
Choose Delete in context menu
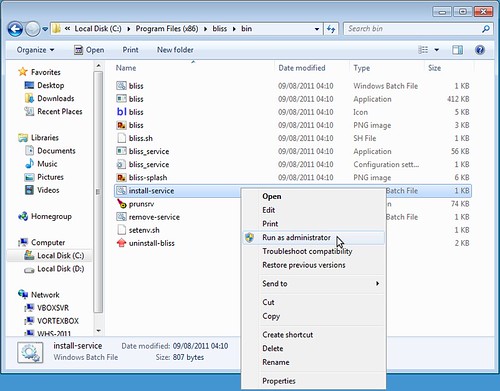(313, 348)
